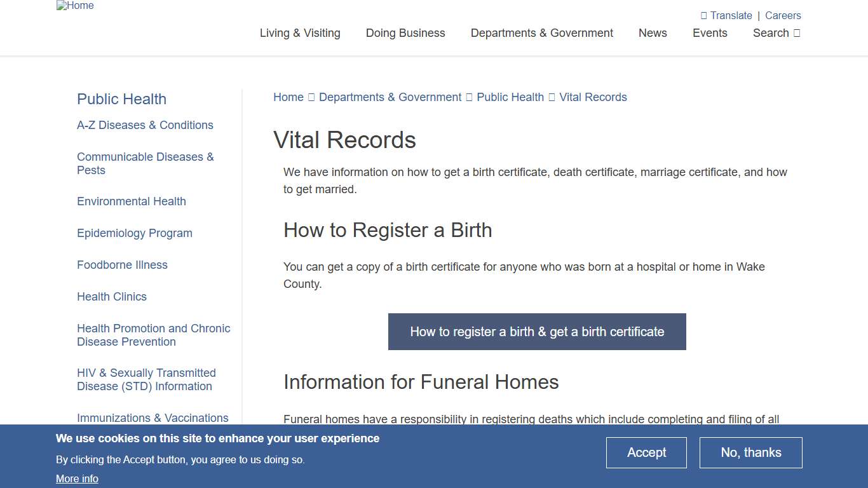Expand the Living & Visiting menu

299,33
